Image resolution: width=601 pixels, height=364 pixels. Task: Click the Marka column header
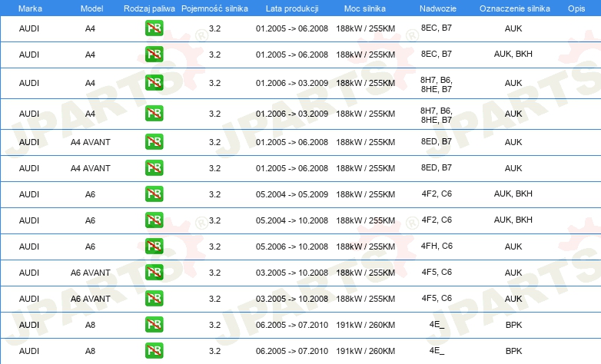coord(30,8)
